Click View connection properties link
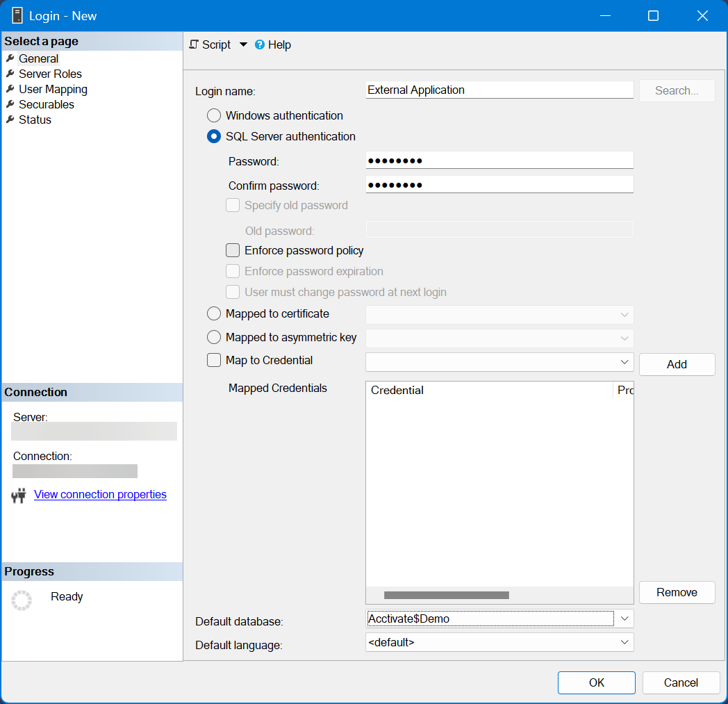 [99, 494]
